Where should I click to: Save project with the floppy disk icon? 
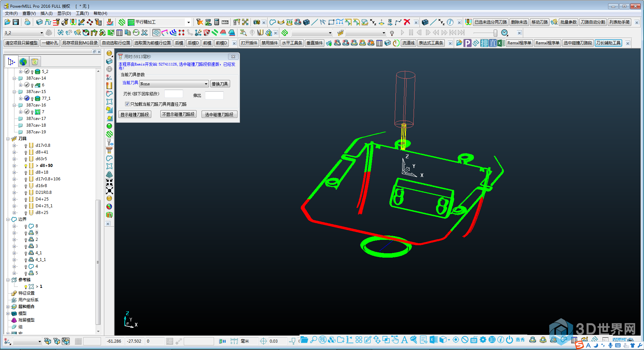16,22
